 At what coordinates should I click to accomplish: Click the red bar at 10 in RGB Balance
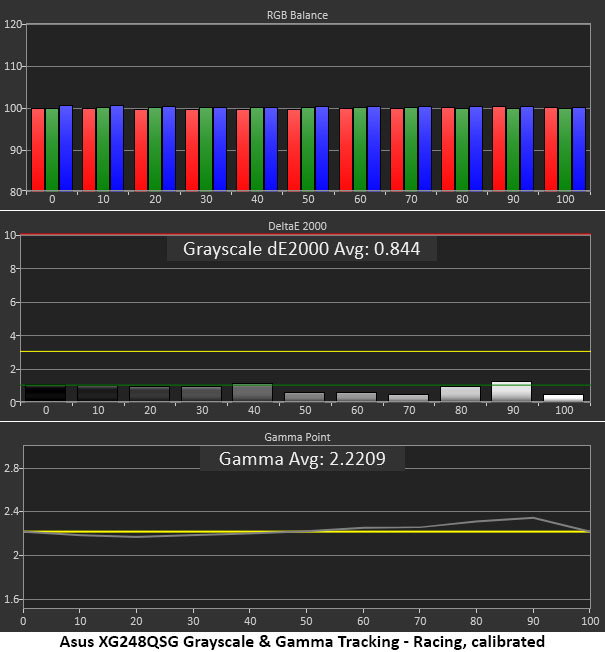89,150
